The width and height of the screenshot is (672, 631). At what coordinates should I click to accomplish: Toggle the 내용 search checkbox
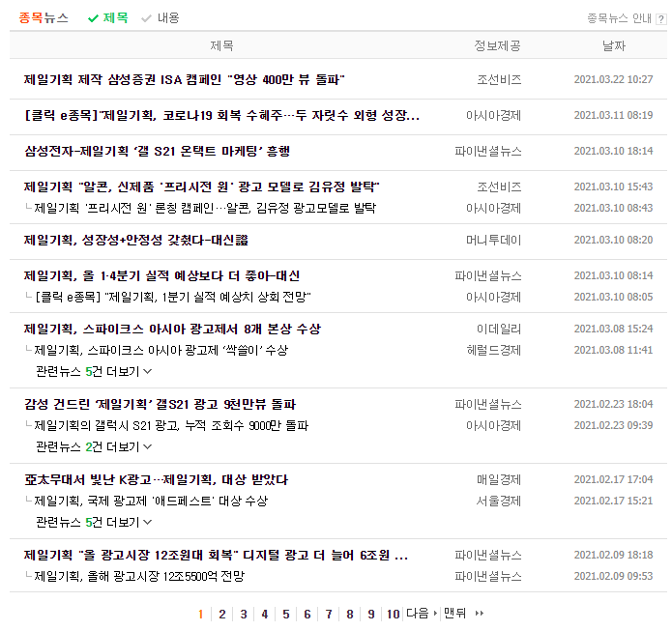pyautogui.click(x=160, y=18)
